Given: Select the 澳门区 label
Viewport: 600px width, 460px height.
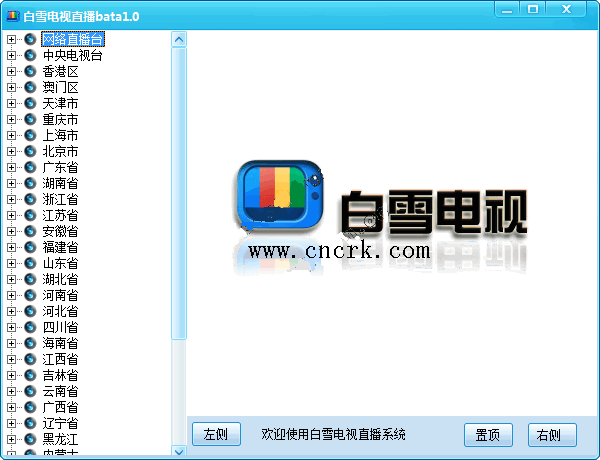Looking at the screenshot, I should click(60, 87).
